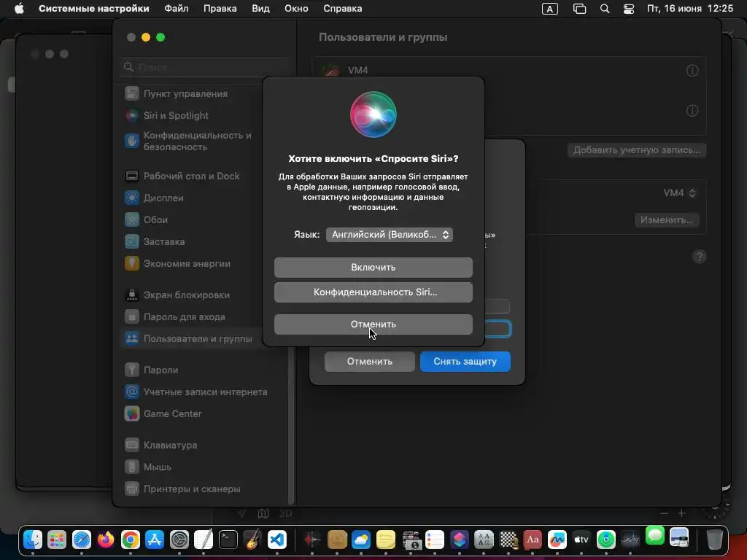The height and width of the screenshot is (560, 747).
Task: Open Contacts from the Dock
Action: 337,540
